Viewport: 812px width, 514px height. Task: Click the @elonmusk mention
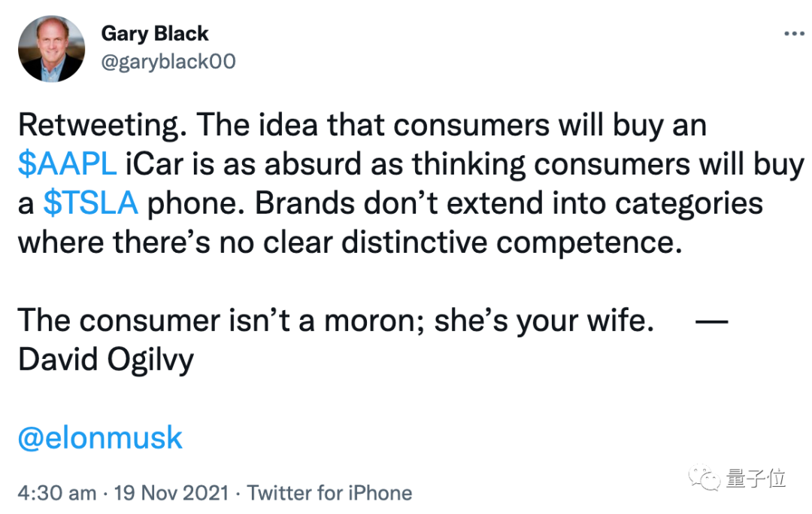coord(100,437)
